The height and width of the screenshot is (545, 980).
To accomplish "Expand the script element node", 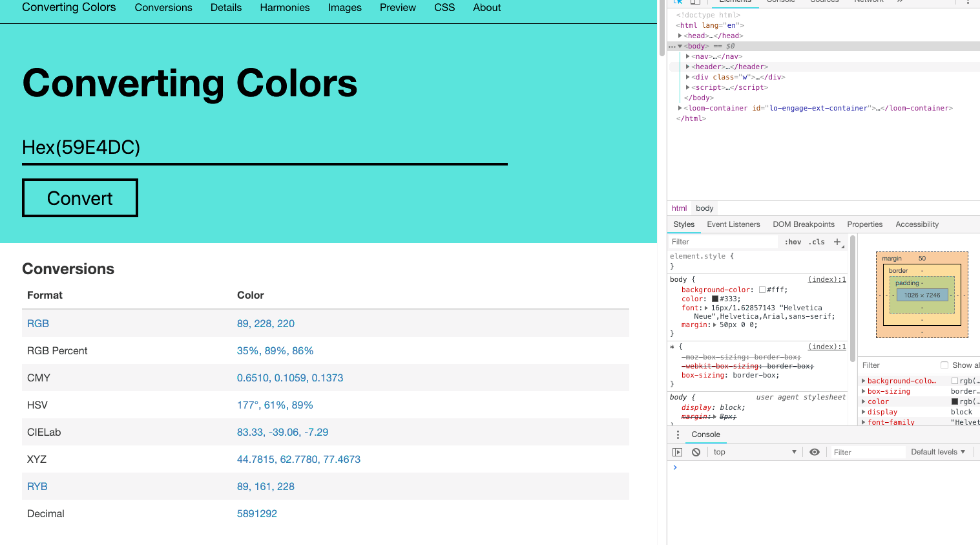I will [x=687, y=88].
